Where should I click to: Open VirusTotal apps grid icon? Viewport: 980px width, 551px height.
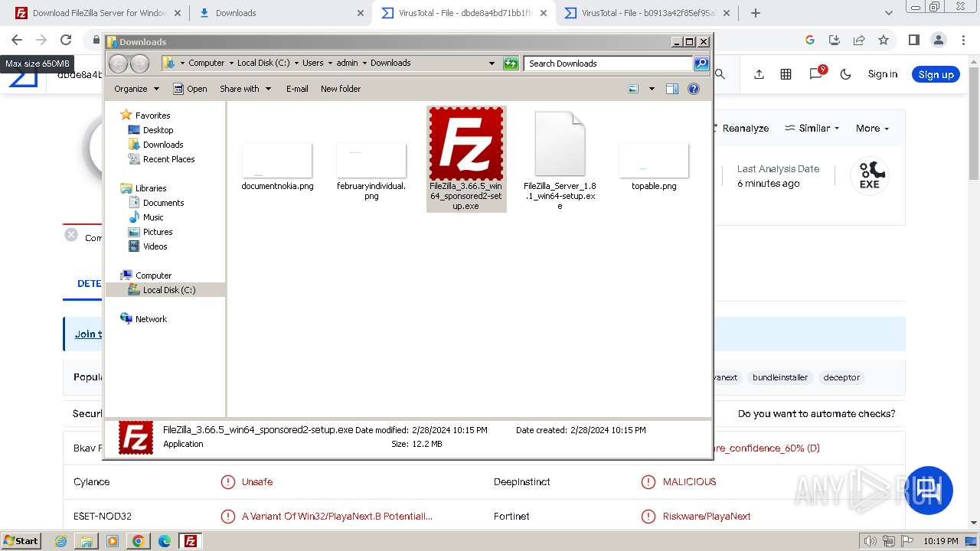[x=786, y=74]
